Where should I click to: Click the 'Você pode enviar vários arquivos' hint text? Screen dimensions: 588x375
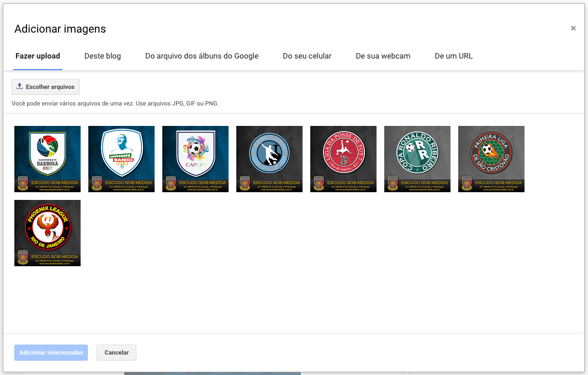tap(115, 103)
